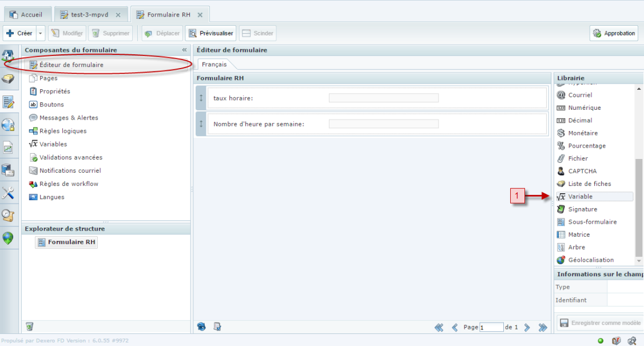Image resolution: width=644 pixels, height=346 pixels.
Task: Go to the next page arrow
Action: (x=527, y=327)
